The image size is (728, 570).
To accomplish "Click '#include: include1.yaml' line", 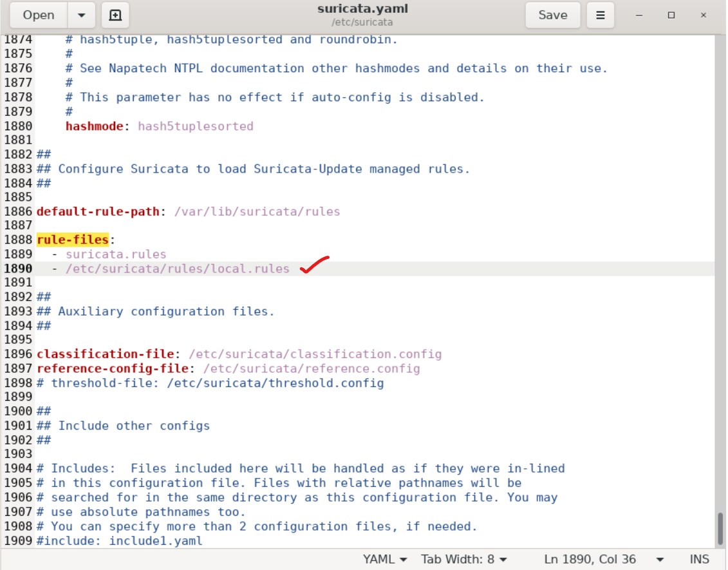I will point(119,541).
